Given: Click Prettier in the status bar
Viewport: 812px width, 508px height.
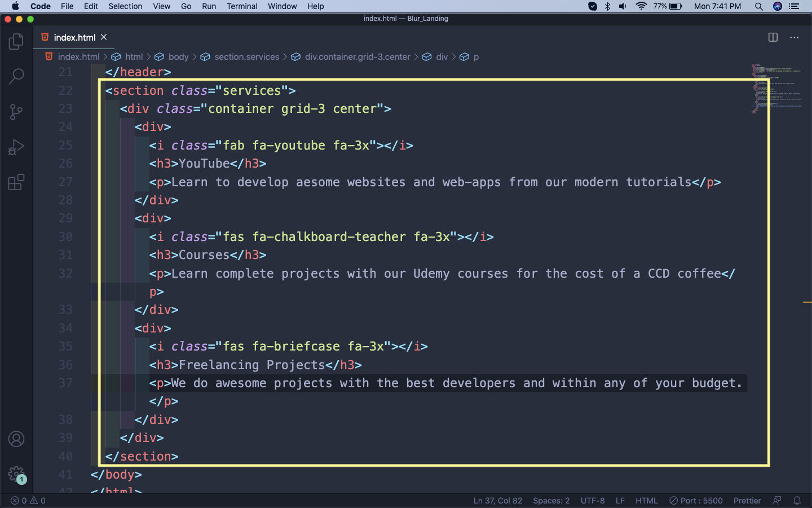Looking at the screenshot, I should coord(747,501).
